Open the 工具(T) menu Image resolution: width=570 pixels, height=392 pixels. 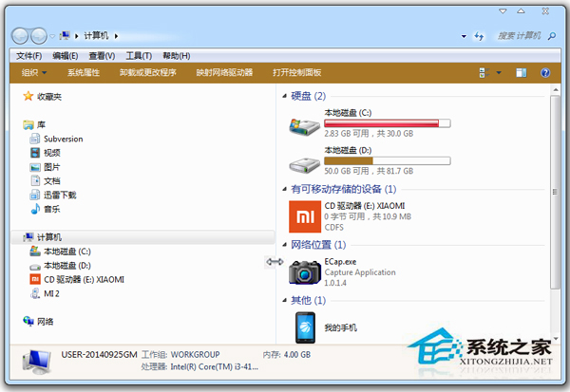(139, 56)
